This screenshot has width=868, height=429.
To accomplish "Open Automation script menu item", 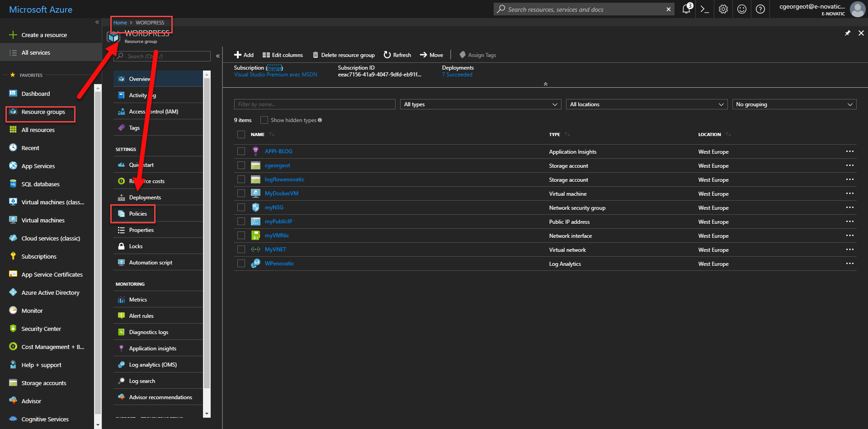I will (158, 263).
